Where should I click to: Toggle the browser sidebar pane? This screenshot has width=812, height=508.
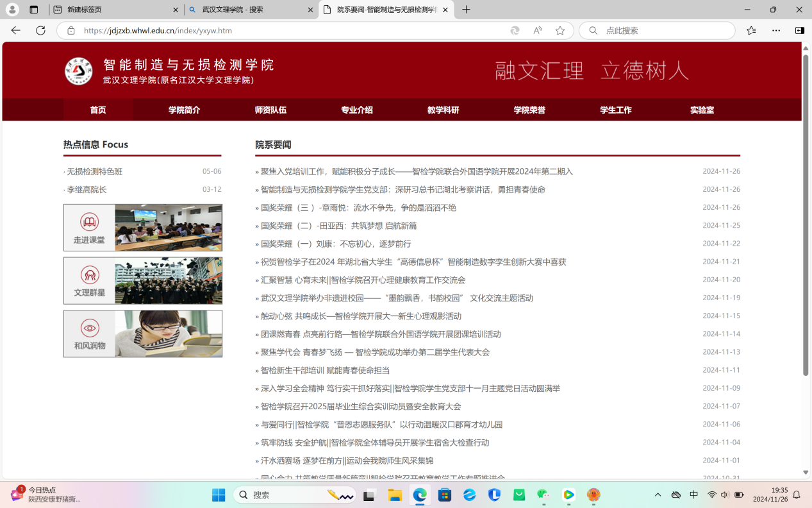tap(799, 30)
